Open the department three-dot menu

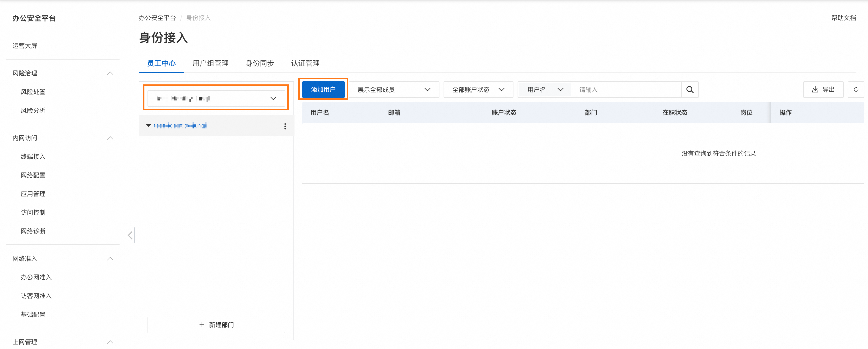(285, 126)
